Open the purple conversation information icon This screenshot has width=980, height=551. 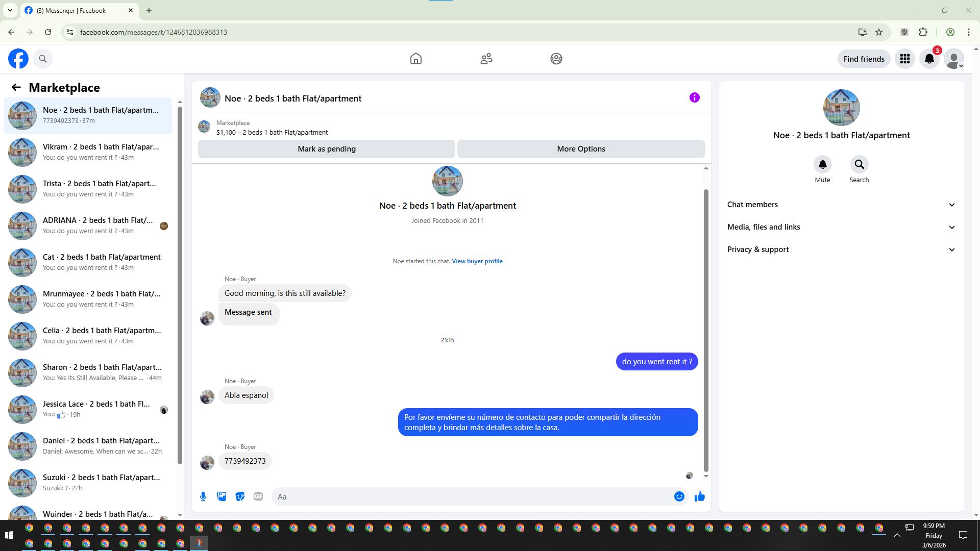click(694, 97)
